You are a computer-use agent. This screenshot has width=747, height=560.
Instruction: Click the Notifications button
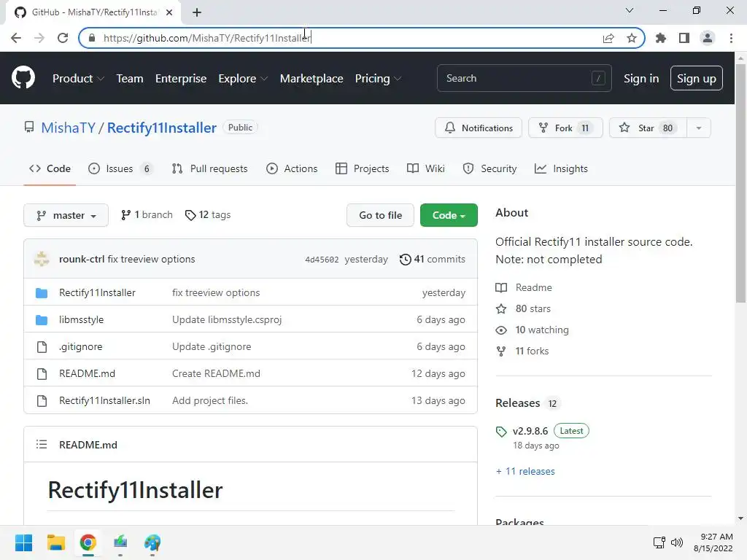click(x=479, y=128)
